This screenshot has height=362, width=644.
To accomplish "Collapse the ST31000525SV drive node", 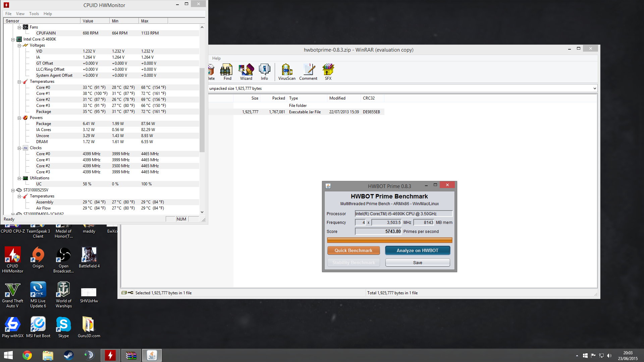I will pos(13,190).
